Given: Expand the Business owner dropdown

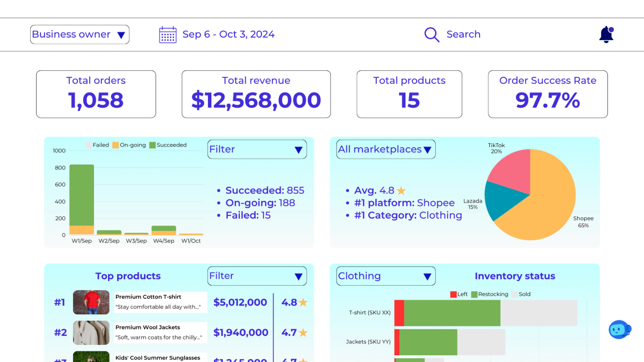Looking at the screenshot, I should [x=80, y=34].
